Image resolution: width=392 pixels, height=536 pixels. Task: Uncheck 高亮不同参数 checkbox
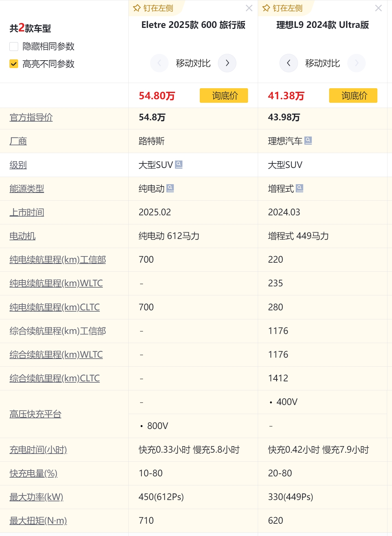(14, 64)
